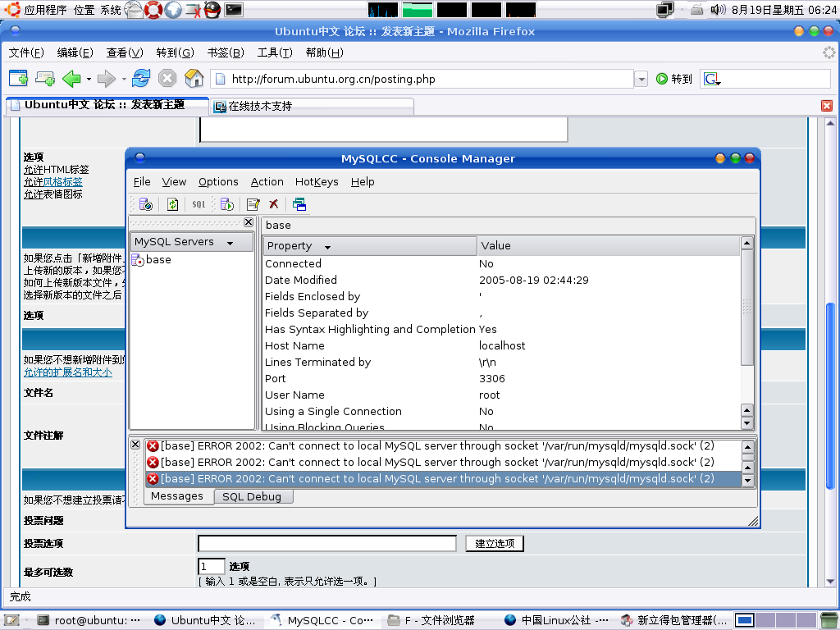Click the 最多可选数 number field

(x=211, y=566)
